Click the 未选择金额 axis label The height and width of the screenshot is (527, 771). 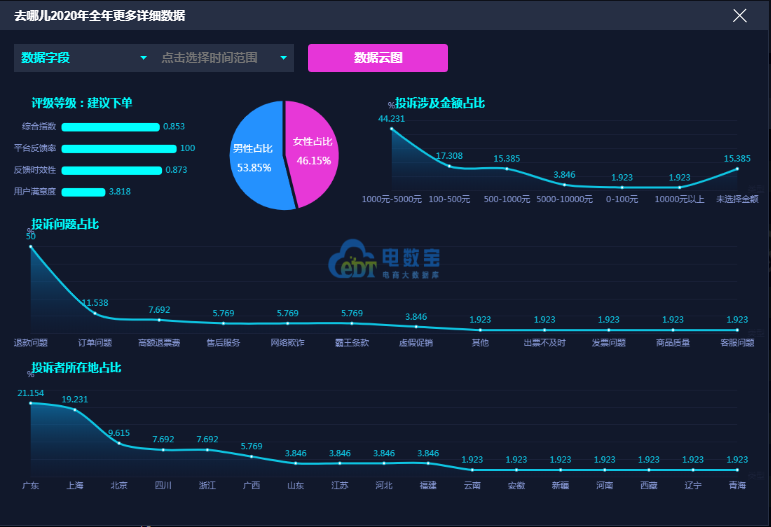[737, 199]
